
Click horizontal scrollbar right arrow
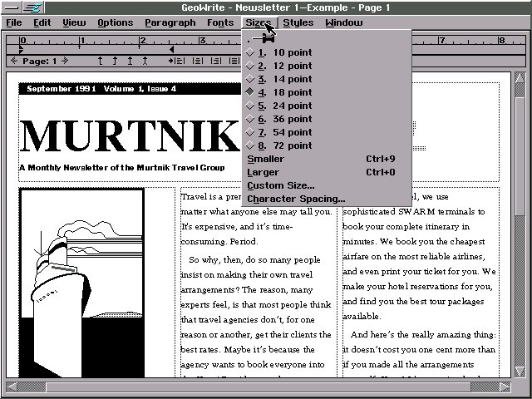505,387
